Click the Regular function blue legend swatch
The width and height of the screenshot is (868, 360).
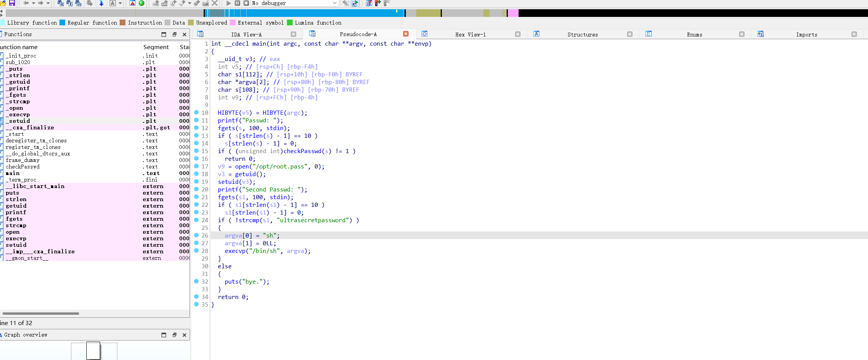click(63, 23)
